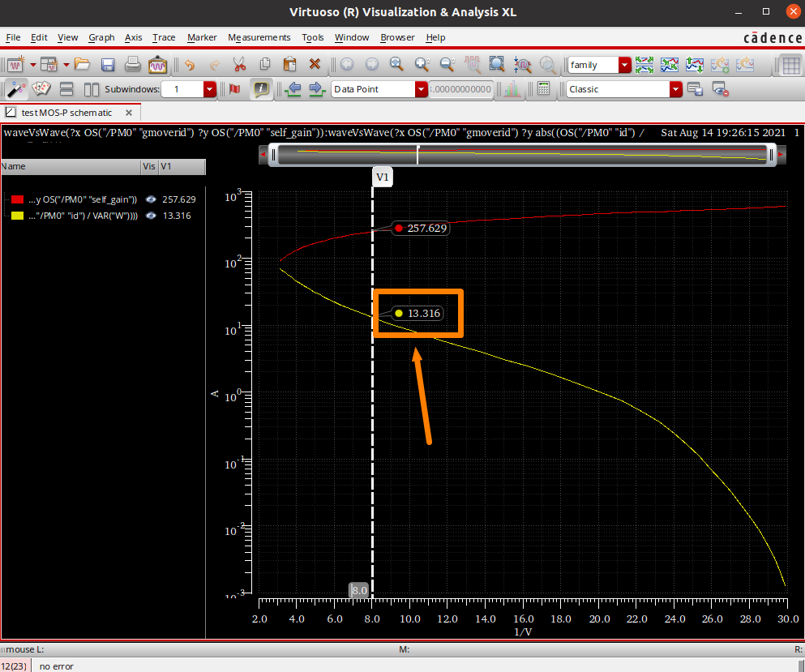Open the Trace menu
The width and height of the screenshot is (805, 672).
pos(164,37)
